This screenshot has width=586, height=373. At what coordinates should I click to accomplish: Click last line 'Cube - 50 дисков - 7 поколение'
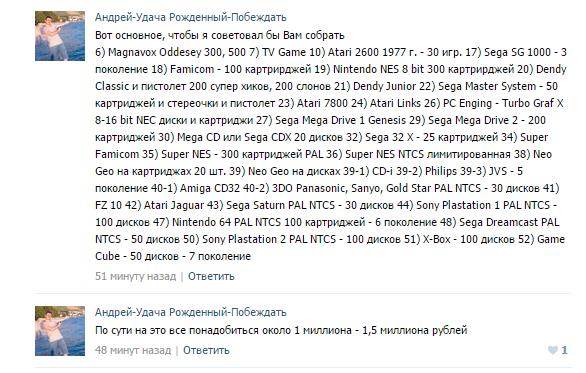[173, 256]
